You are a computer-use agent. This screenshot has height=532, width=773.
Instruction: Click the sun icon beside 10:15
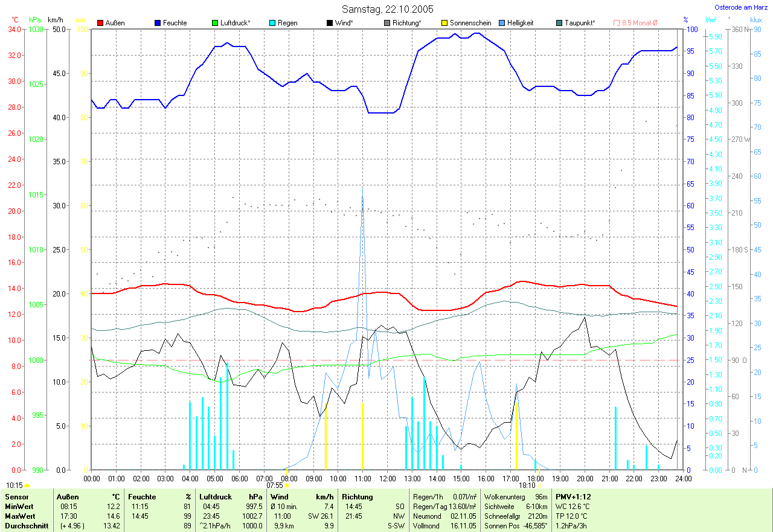pos(27,486)
